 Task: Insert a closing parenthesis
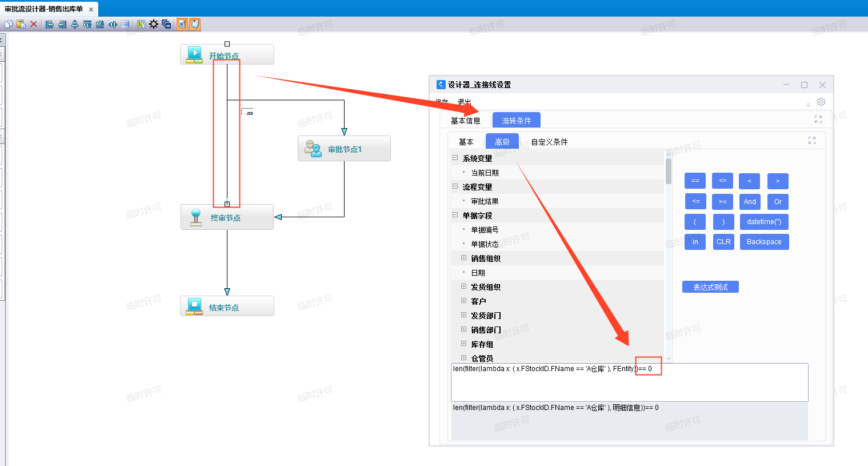[x=723, y=222]
